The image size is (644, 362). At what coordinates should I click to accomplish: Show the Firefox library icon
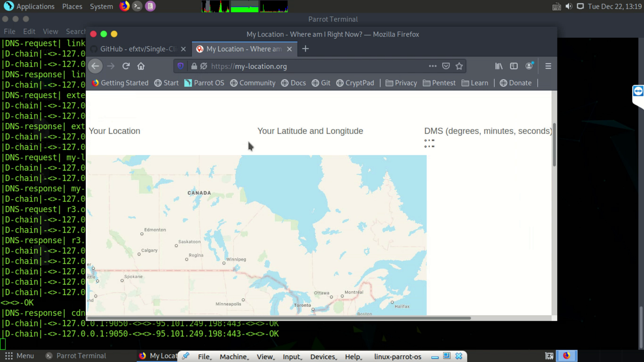(x=499, y=66)
